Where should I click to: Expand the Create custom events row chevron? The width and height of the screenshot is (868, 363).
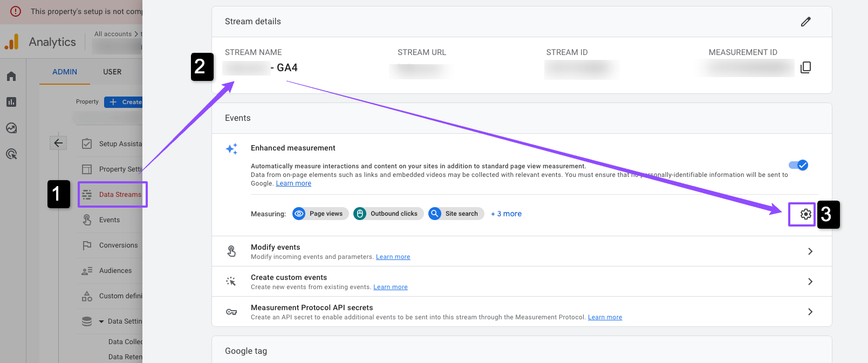point(810,282)
